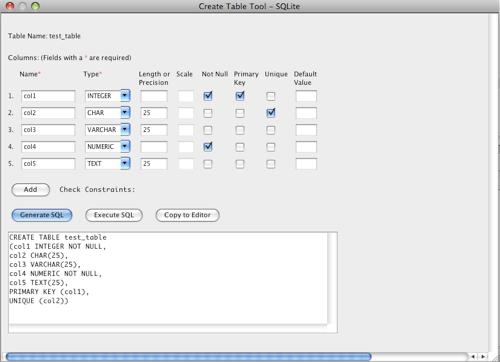
Task: Focus the col1 name field
Action: tap(48, 96)
